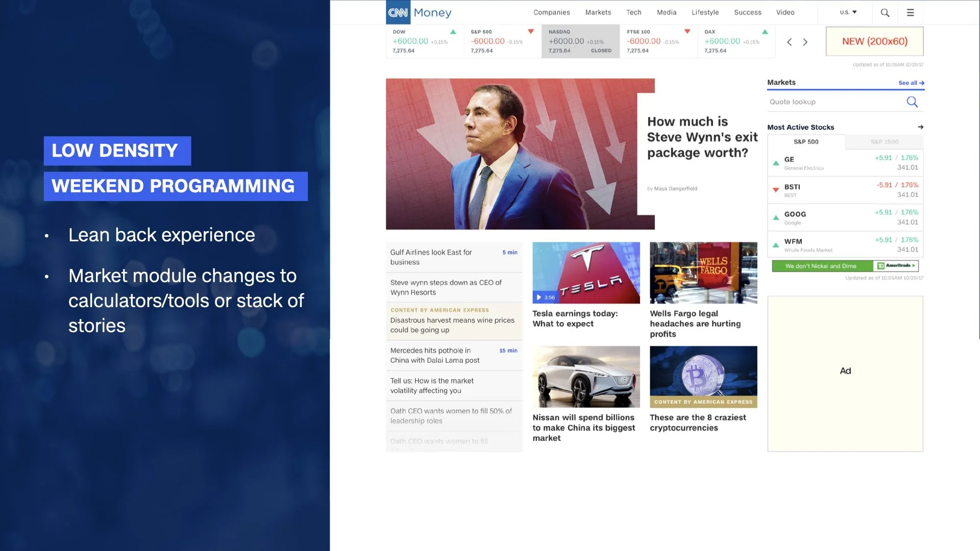The height and width of the screenshot is (551, 980).
Task: Click the Markets See all link
Action: [x=911, y=83]
